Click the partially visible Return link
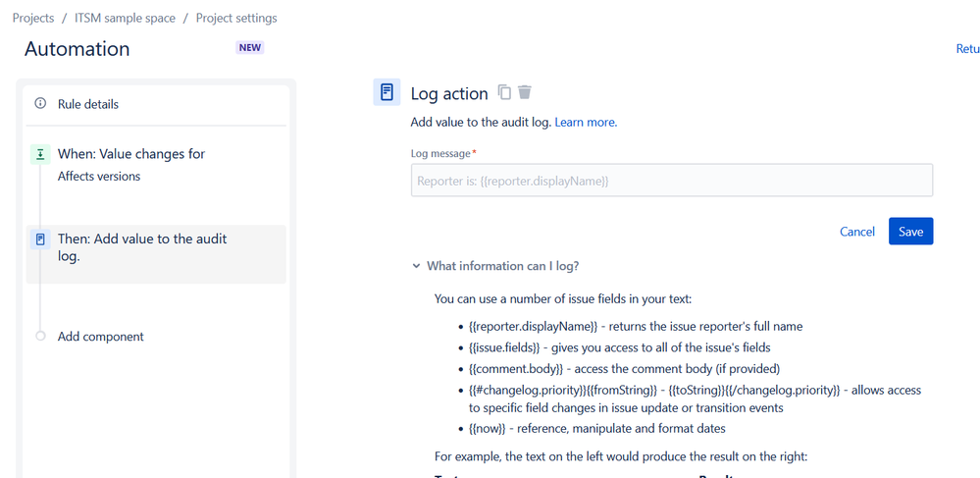The height and width of the screenshot is (478, 980). click(967, 49)
